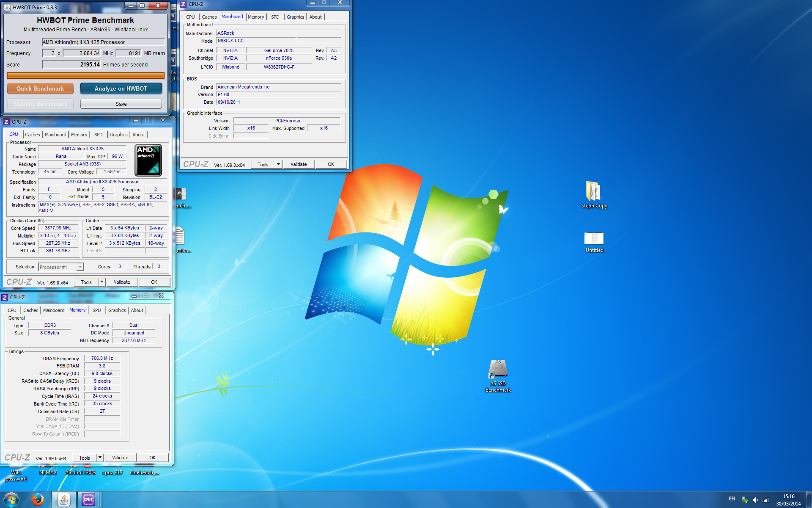Open Graphics tab in CPU-Z Memory window
This screenshot has height=508, width=812.
(117, 310)
